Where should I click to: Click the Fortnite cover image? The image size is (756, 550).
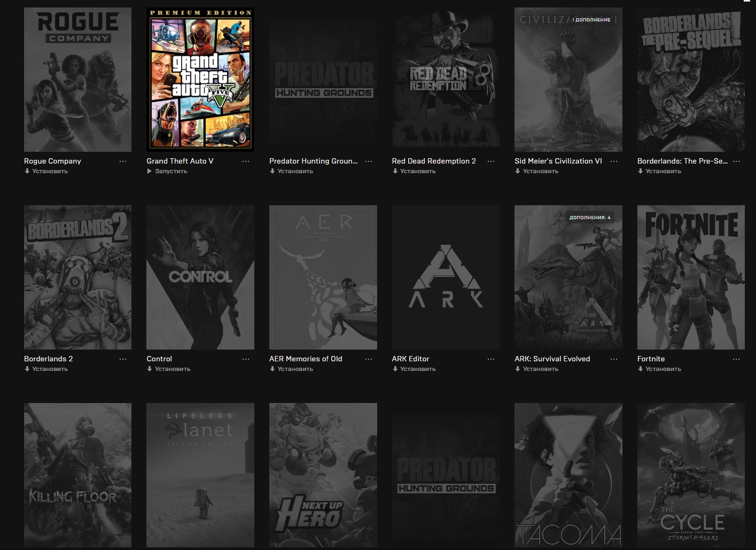[691, 277]
